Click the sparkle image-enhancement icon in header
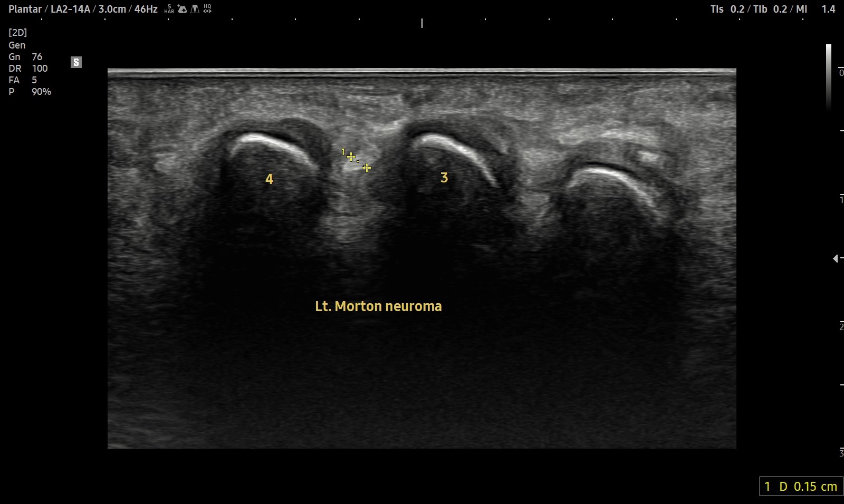This screenshot has width=844, height=504. (x=183, y=9)
